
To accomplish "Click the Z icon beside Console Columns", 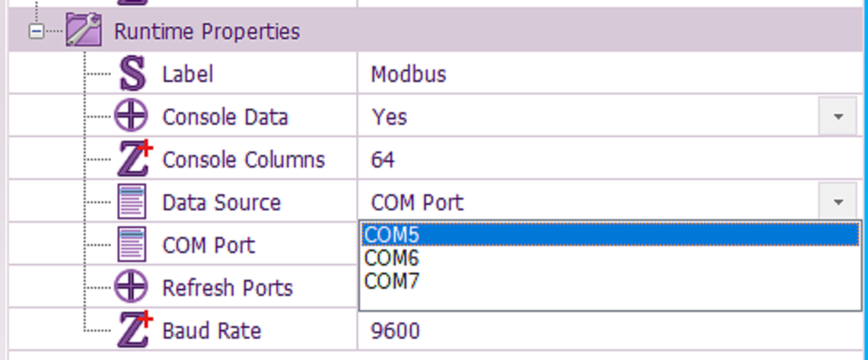I will pos(133,160).
